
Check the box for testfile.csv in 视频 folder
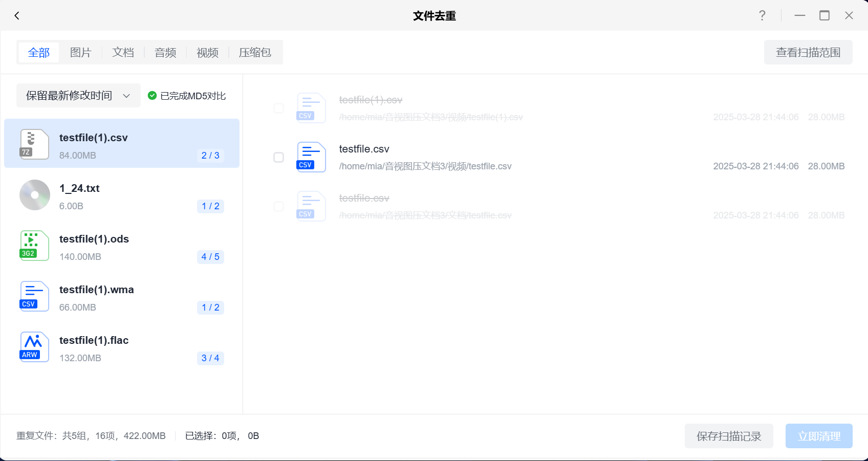point(279,157)
